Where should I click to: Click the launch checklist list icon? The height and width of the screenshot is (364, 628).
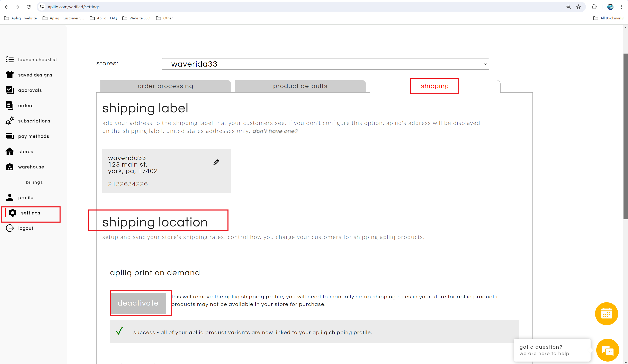click(x=9, y=59)
